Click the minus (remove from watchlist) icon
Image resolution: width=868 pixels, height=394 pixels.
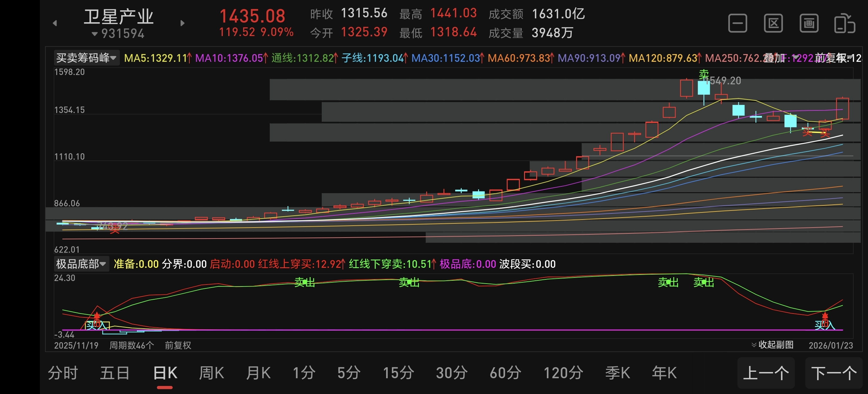click(x=737, y=23)
